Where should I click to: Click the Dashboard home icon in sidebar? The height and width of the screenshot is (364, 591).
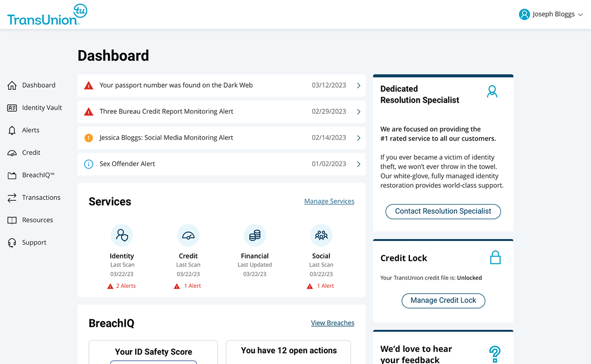point(12,85)
